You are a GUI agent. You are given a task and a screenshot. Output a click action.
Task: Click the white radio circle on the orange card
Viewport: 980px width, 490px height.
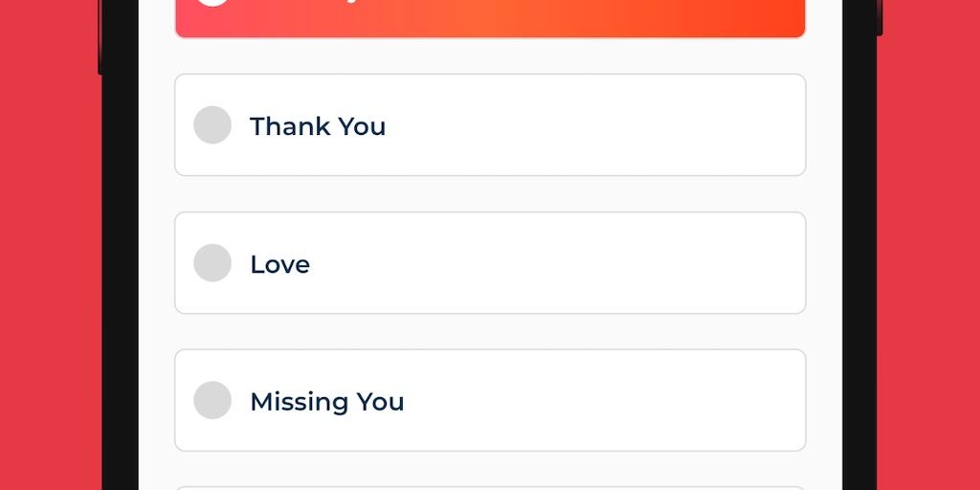(x=212, y=3)
